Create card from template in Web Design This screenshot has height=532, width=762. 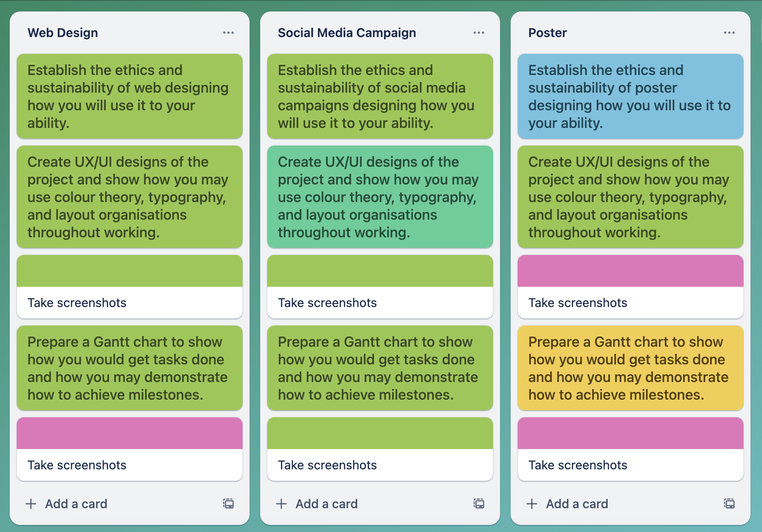[228, 503]
